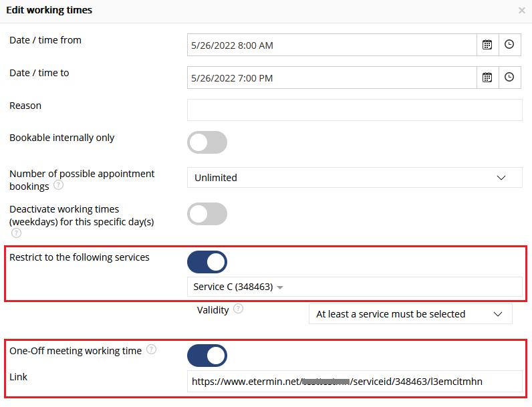Expand the Service C (348463) selector
The image size is (532, 407).
tap(354, 287)
